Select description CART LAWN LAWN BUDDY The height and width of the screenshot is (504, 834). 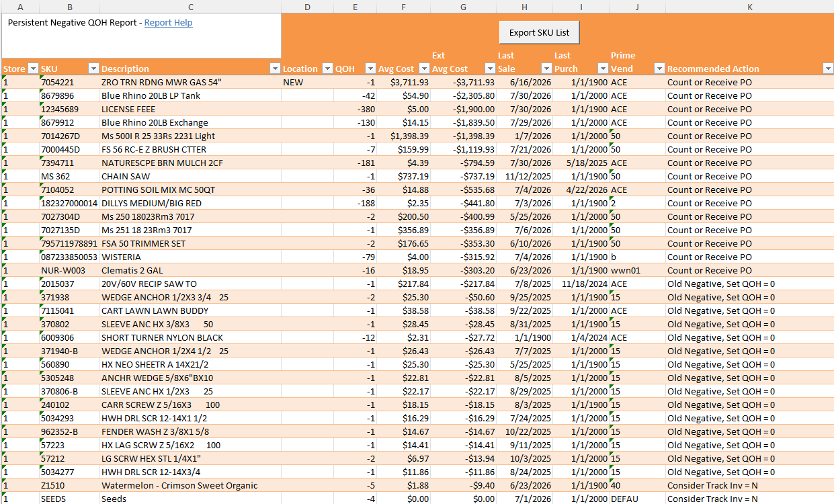[x=190, y=310]
